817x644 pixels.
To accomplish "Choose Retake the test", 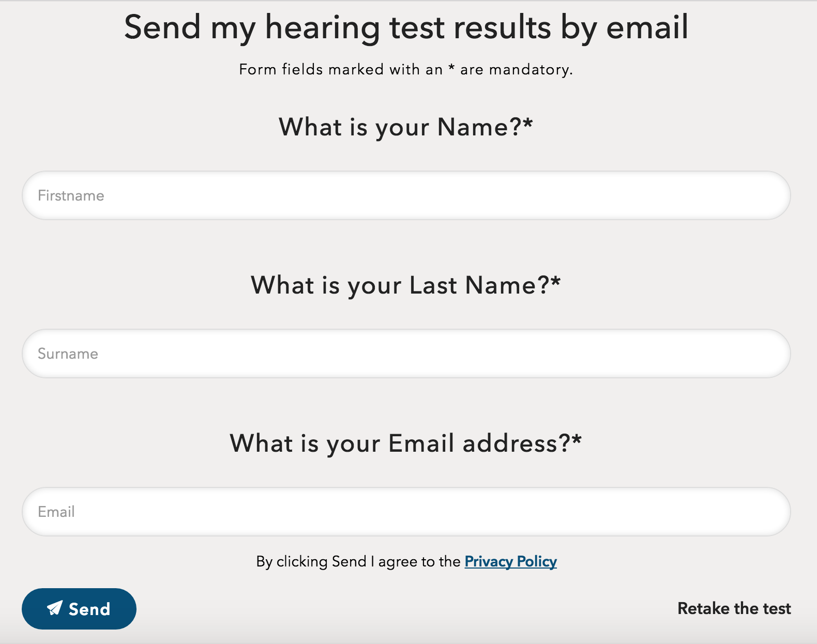I will tap(734, 608).
